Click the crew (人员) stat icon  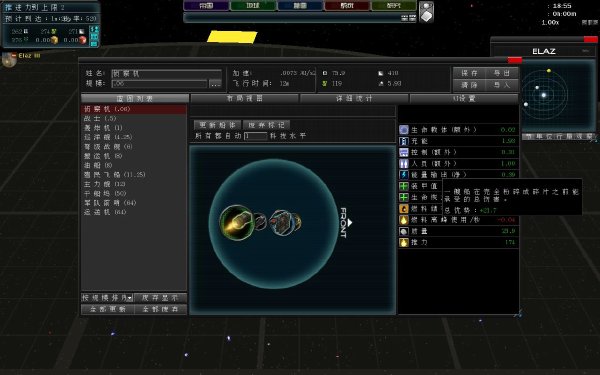point(404,164)
